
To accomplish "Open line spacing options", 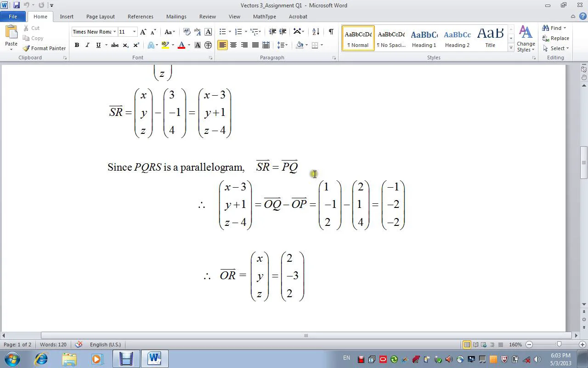I will [x=283, y=45].
